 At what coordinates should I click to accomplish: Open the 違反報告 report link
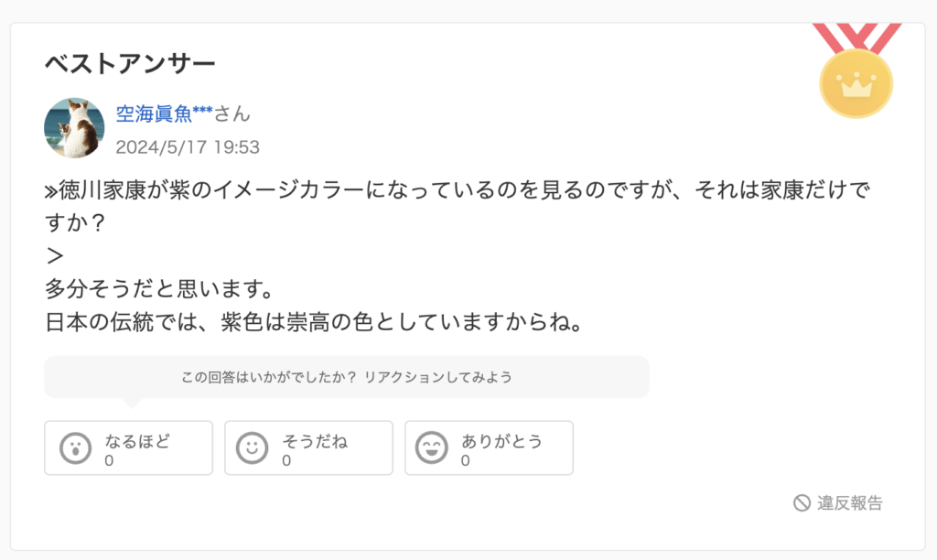pos(838,503)
